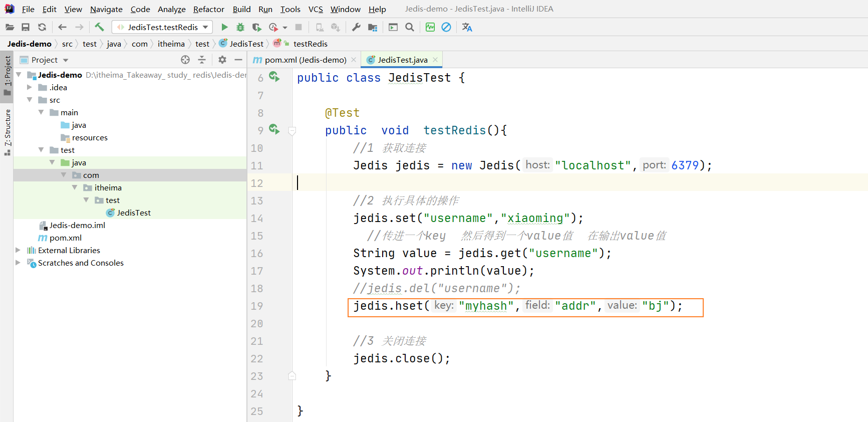Expand the .idea folder
Screen dimensions: 868x422
30,87
